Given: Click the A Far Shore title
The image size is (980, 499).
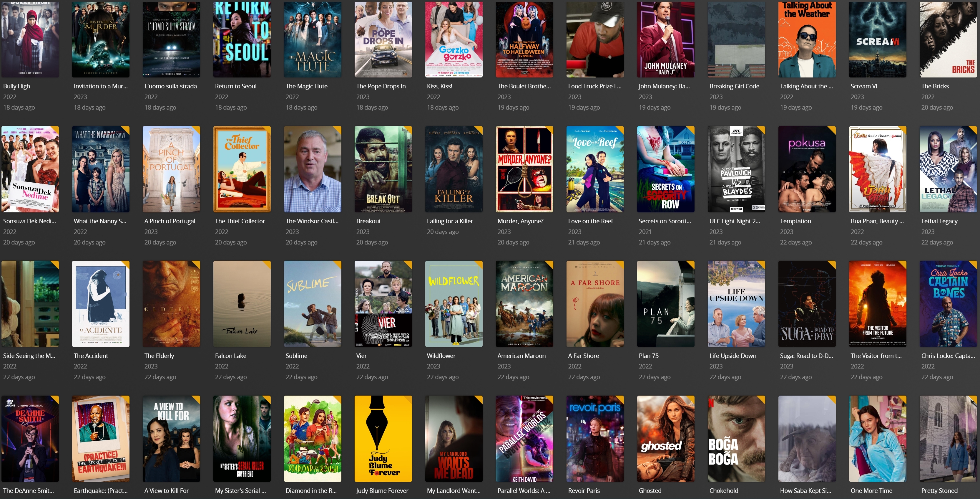Looking at the screenshot, I should click(x=584, y=356).
